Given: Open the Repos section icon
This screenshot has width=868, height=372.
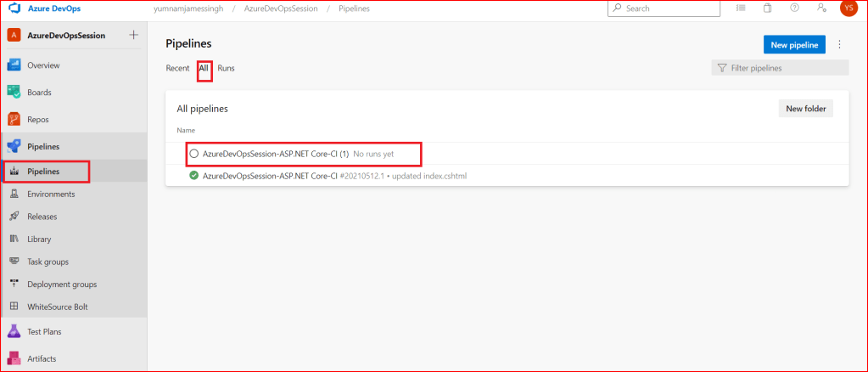Looking at the screenshot, I should click(14, 119).
